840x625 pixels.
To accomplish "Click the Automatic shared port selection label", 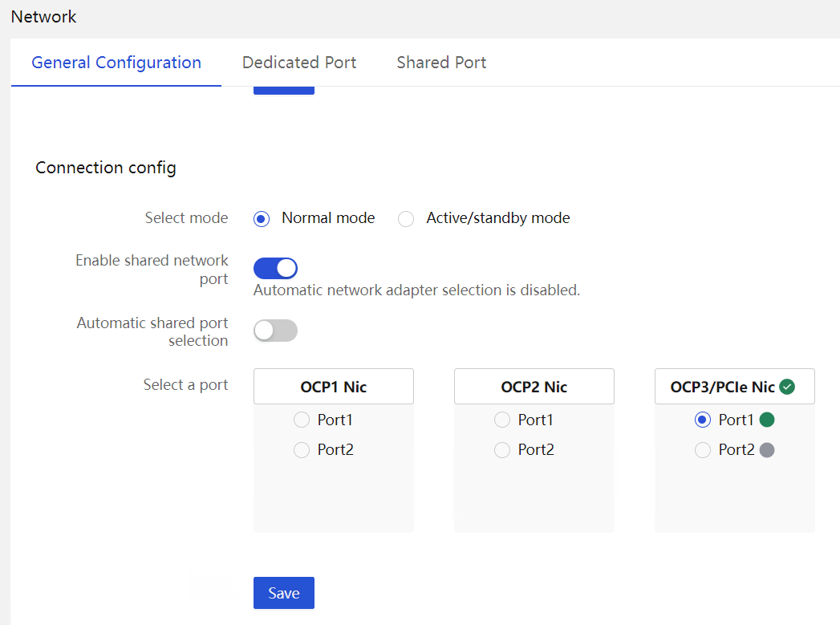I will pos(152,331).
